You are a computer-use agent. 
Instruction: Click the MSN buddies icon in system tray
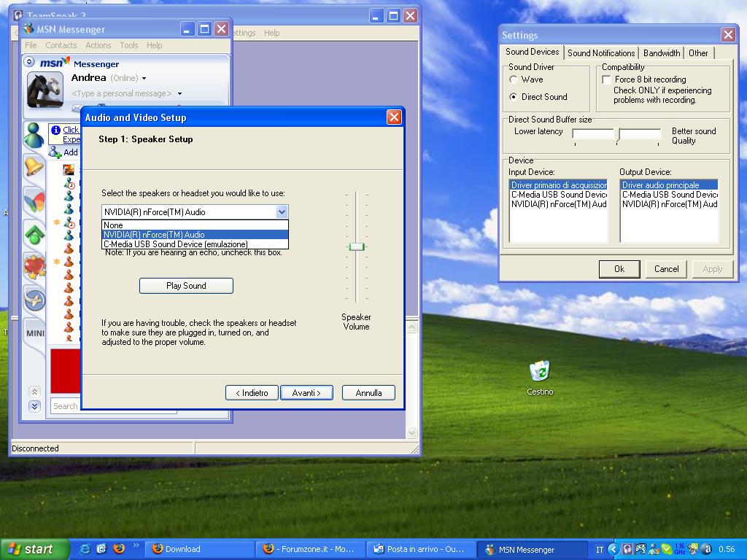(x=654, y=549)
